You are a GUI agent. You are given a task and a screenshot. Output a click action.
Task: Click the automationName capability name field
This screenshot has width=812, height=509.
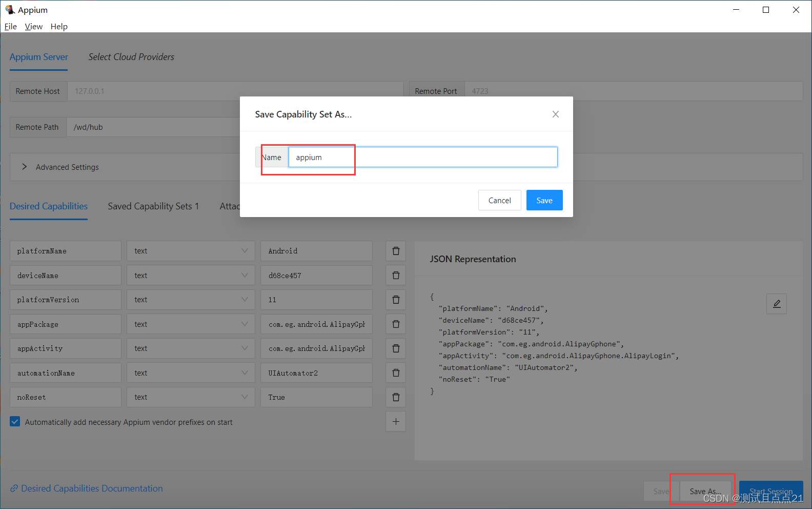(x=66, y=373)
